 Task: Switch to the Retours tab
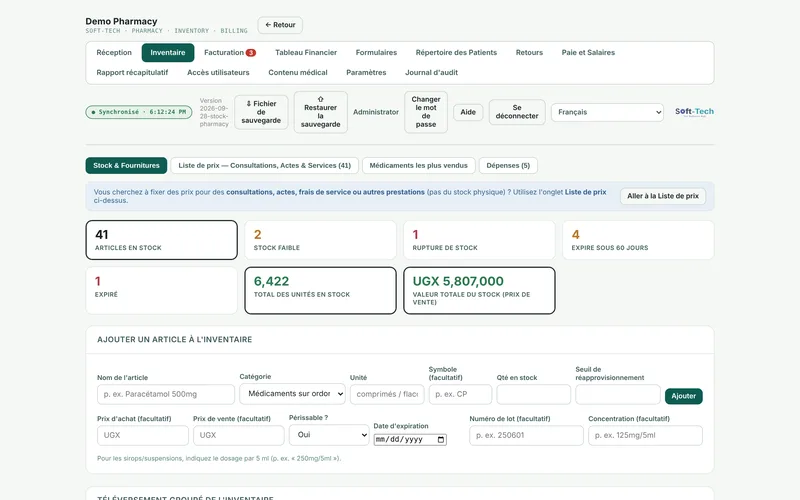tap(529, 53)
